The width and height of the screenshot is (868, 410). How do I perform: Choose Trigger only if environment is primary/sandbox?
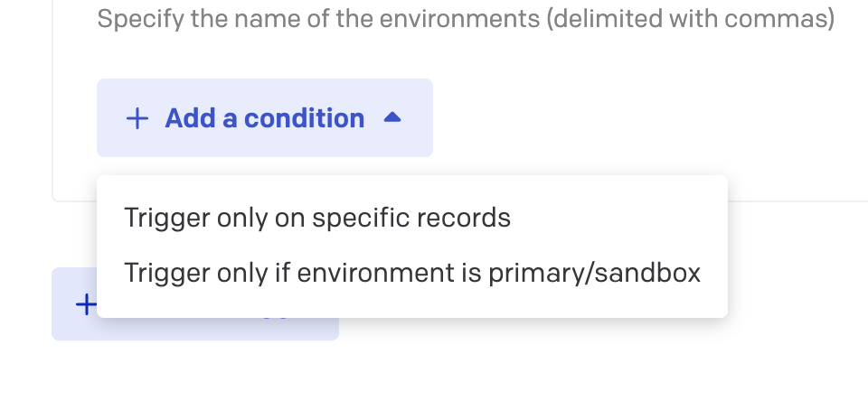coord(412,273)
